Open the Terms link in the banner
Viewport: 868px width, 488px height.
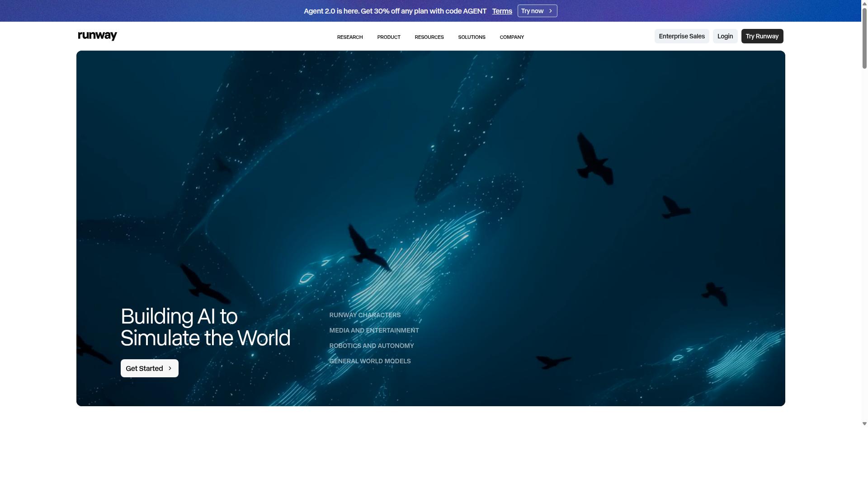tap(502, 11)
